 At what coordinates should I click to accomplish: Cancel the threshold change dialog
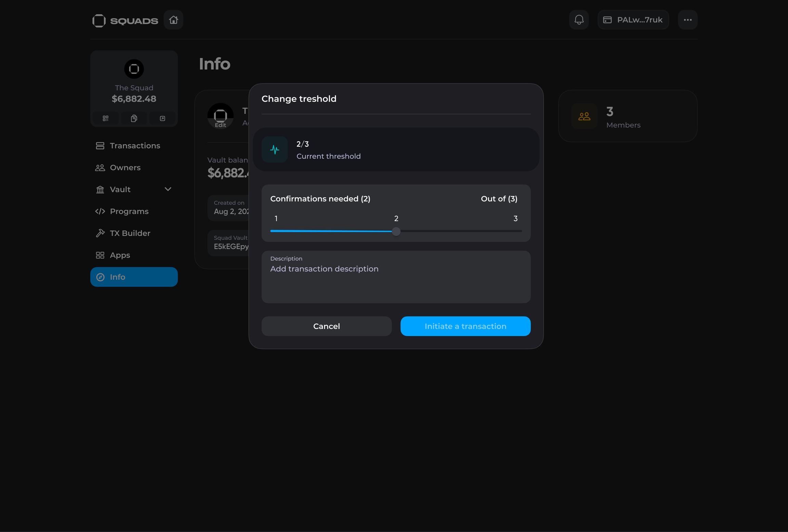(326, 326)
